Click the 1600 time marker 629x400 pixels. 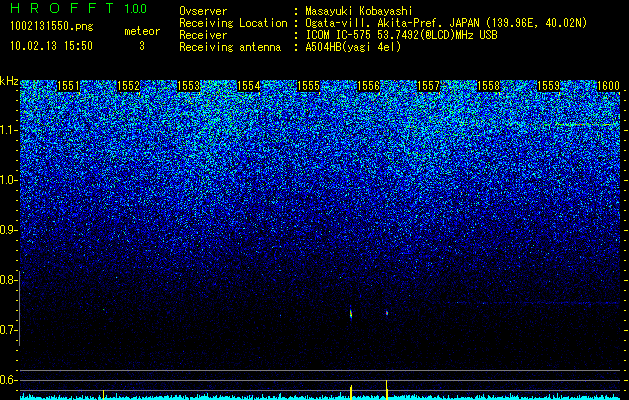point(608,86)
